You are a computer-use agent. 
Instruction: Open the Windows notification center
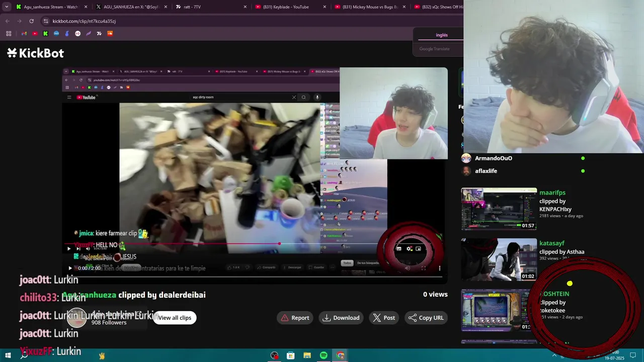pyautogui.click(x=633, y=355)
